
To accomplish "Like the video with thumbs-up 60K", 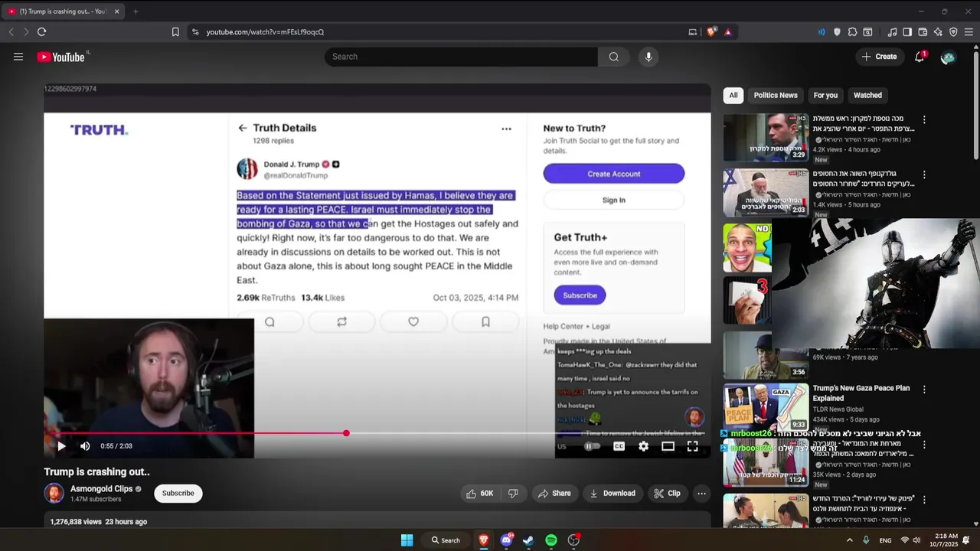I will pos(479,494).
